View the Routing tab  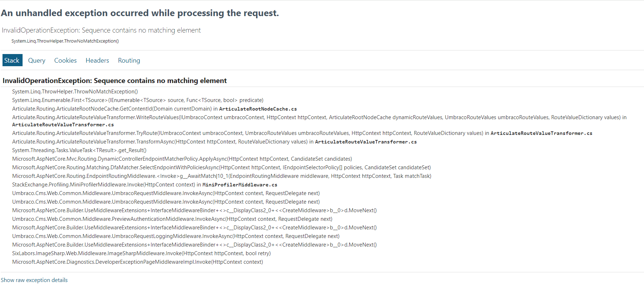point(129,60)
